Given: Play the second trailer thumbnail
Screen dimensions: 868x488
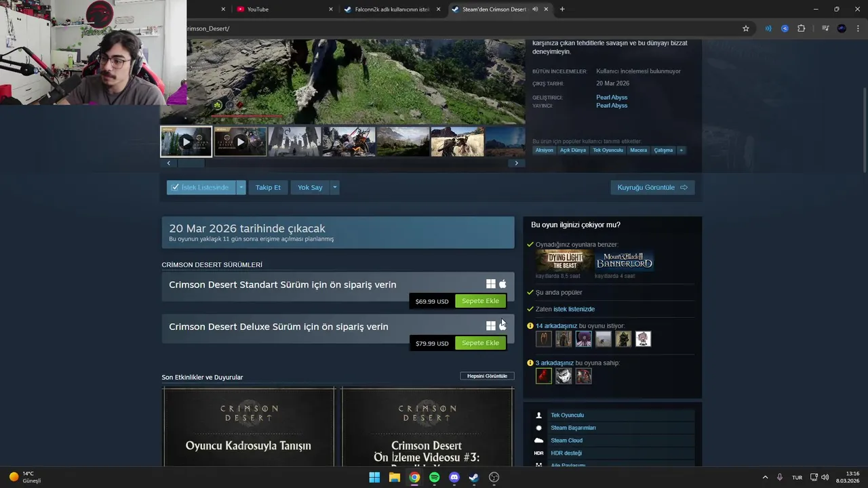Looking at the screenshot, I should pos(240,142).
